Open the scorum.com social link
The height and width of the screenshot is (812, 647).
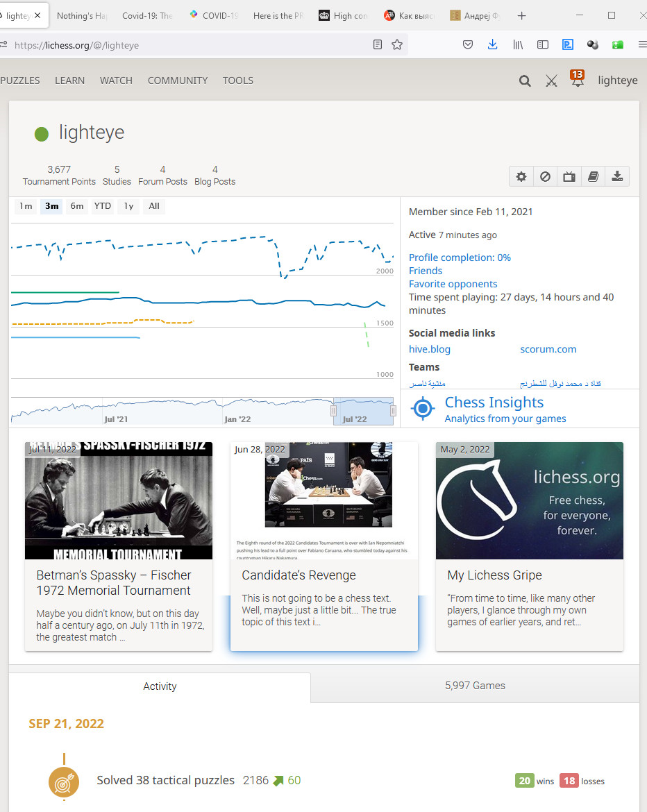tap(548, 349)
